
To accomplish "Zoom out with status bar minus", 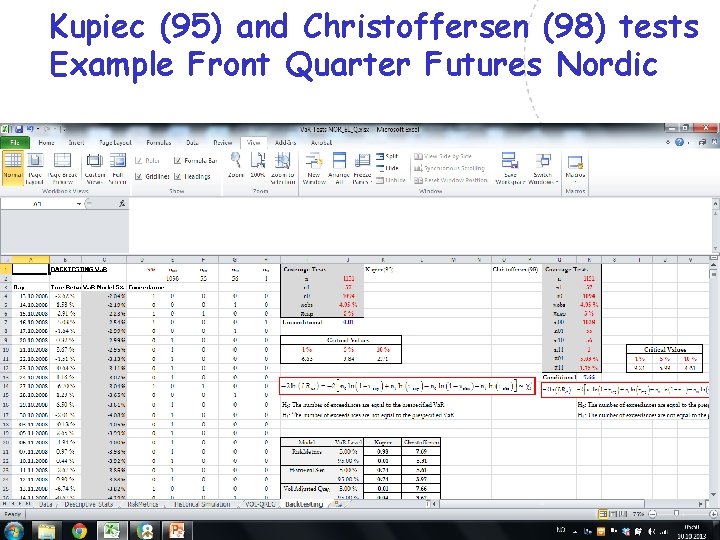I will [652, 514].
